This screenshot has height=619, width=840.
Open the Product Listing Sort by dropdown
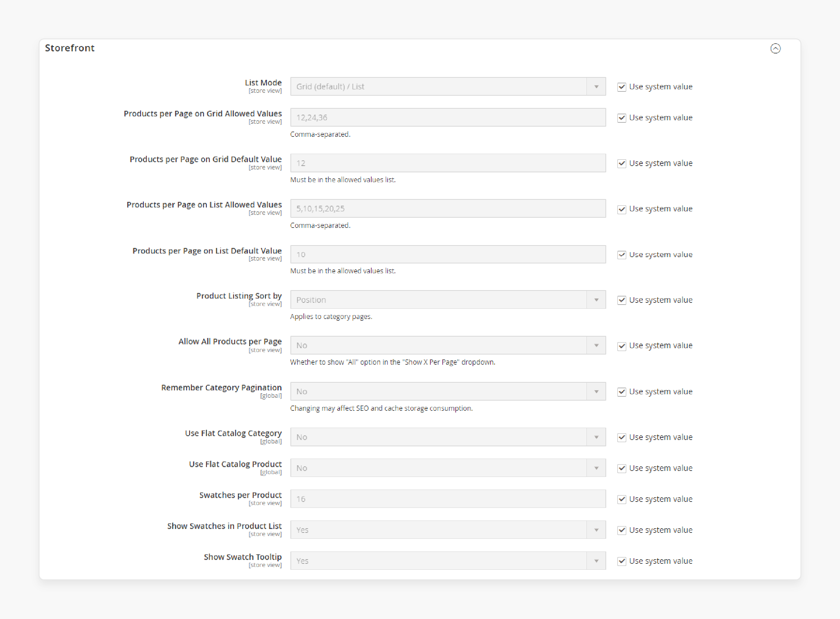point(448,300)
